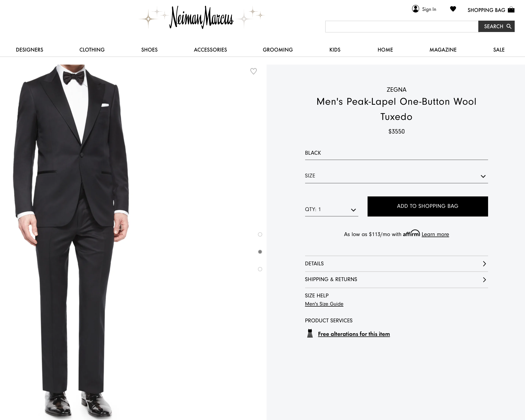Screen dimensions: 525x420
Task: Click ADD TO SHOPPING BAG
Action: coord(427,206)
